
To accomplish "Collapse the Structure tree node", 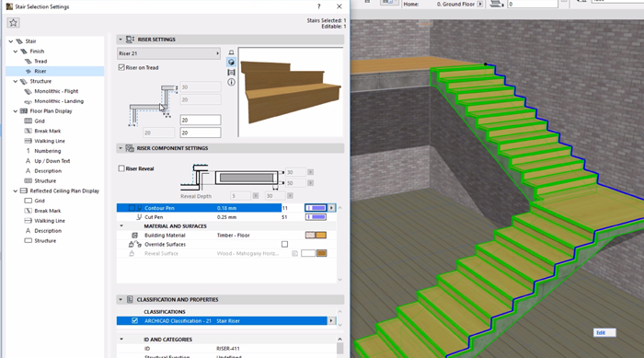I will [x=16, y=81].
